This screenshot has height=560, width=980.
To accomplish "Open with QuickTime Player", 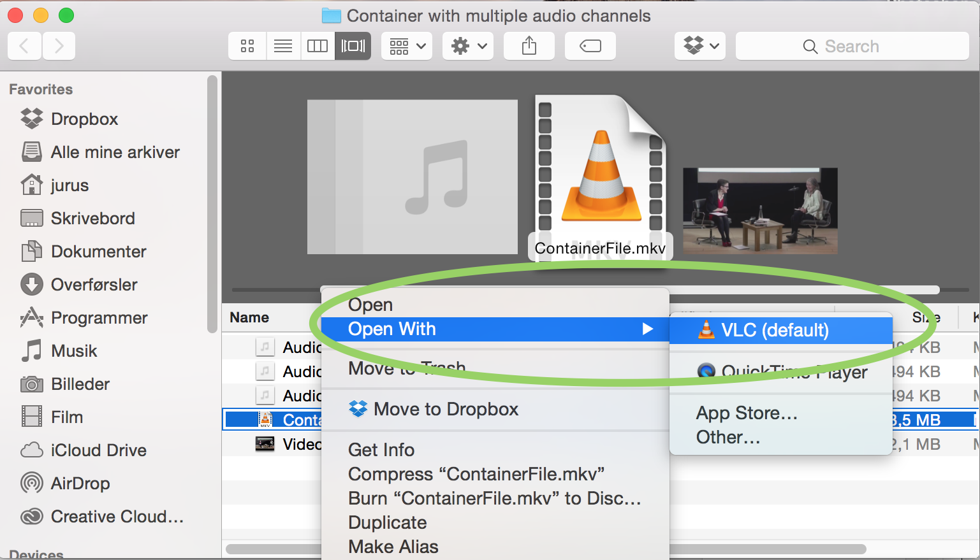I will click(x=780, y=371).
